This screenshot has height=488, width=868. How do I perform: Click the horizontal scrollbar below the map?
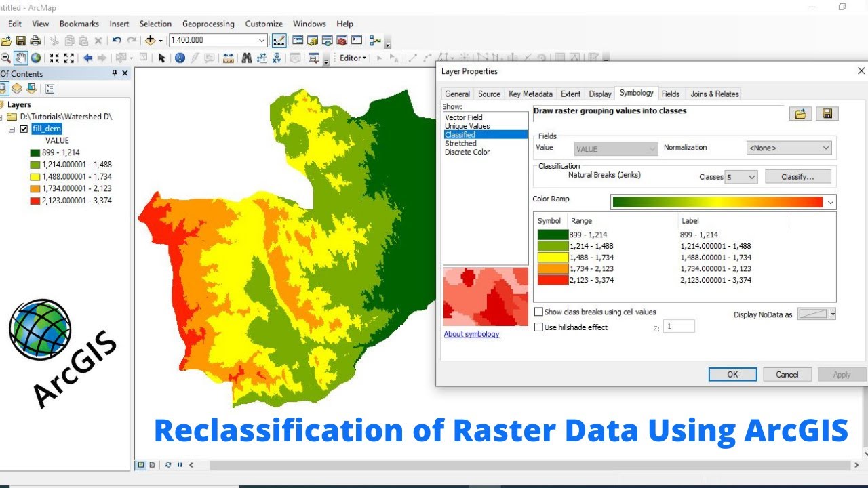coord(530,465)
